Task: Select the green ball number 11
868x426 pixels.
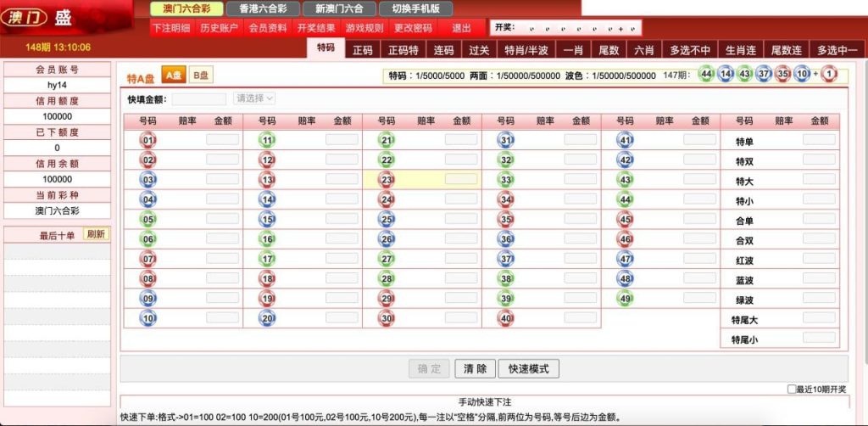Action: pos(267,140)
